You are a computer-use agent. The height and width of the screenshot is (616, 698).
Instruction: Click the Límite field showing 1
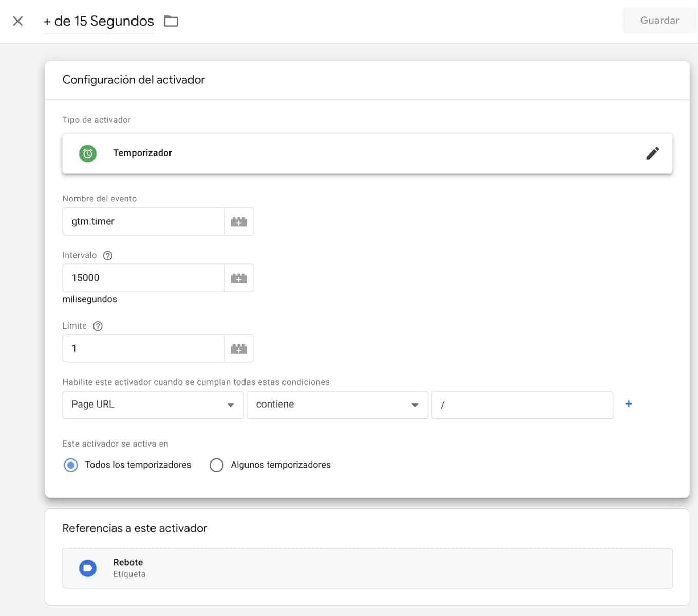click(143, 349)
